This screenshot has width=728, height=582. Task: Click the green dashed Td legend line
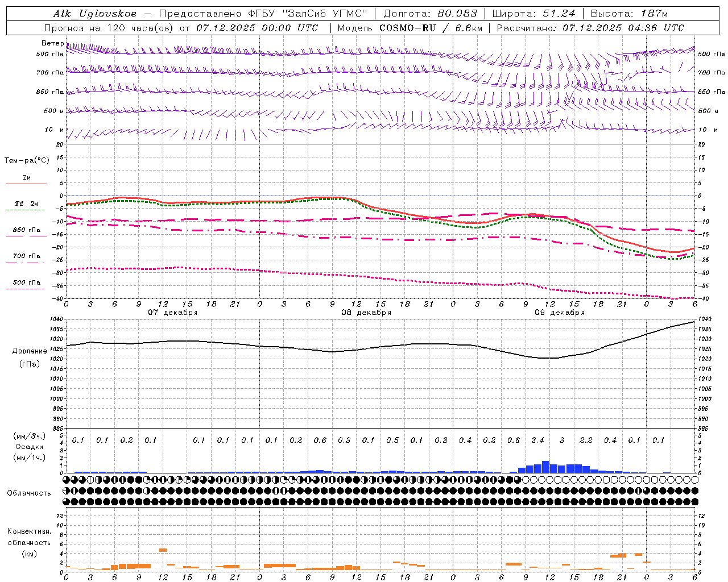tap(26, 210)
